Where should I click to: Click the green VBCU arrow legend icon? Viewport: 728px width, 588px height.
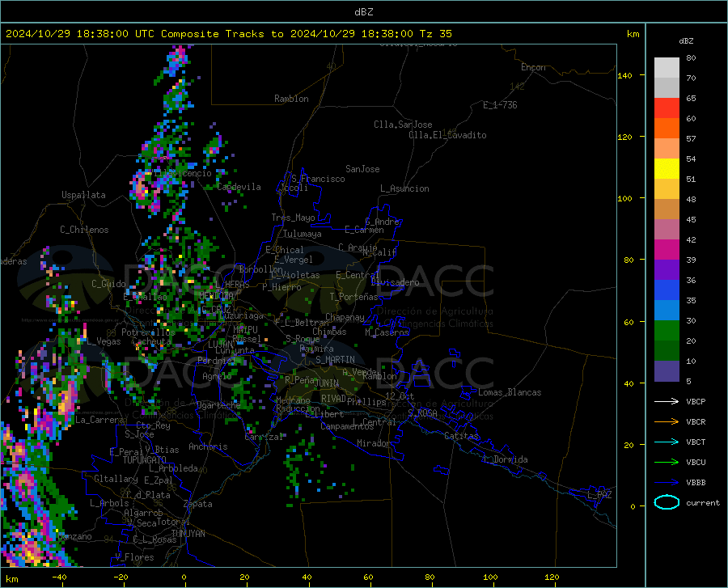click(667, 463)
